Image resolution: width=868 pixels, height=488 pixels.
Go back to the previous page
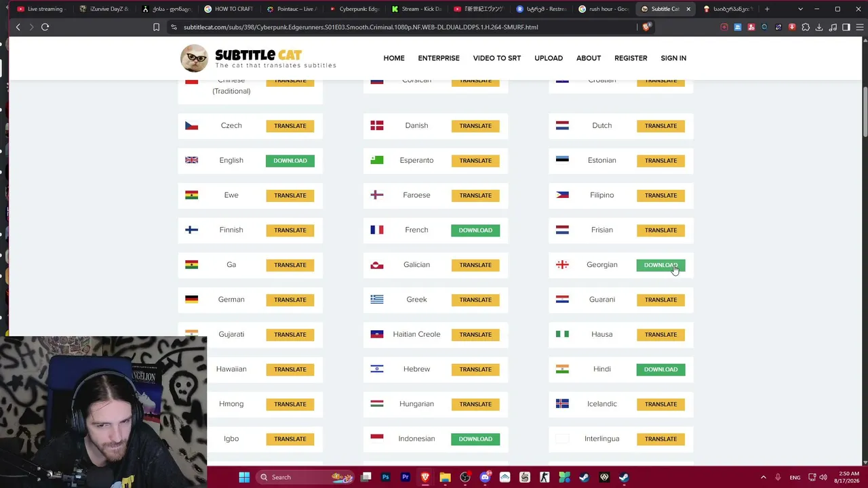18,27
